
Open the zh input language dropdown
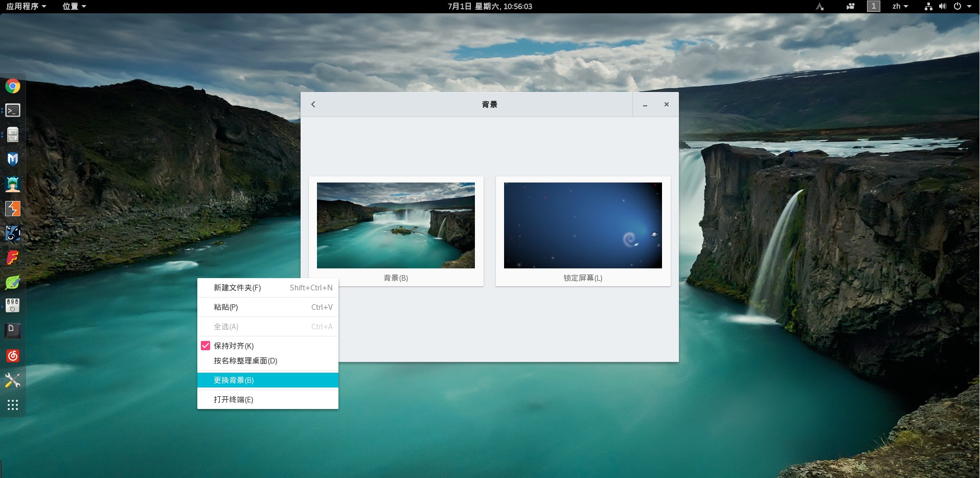click(x=900, y=6)
